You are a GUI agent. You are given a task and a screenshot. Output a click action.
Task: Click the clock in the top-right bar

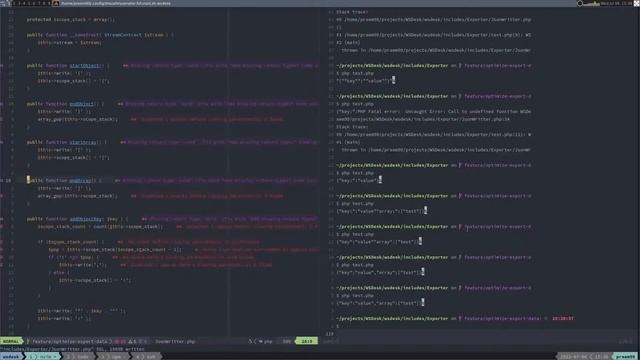tap(616, 3)
